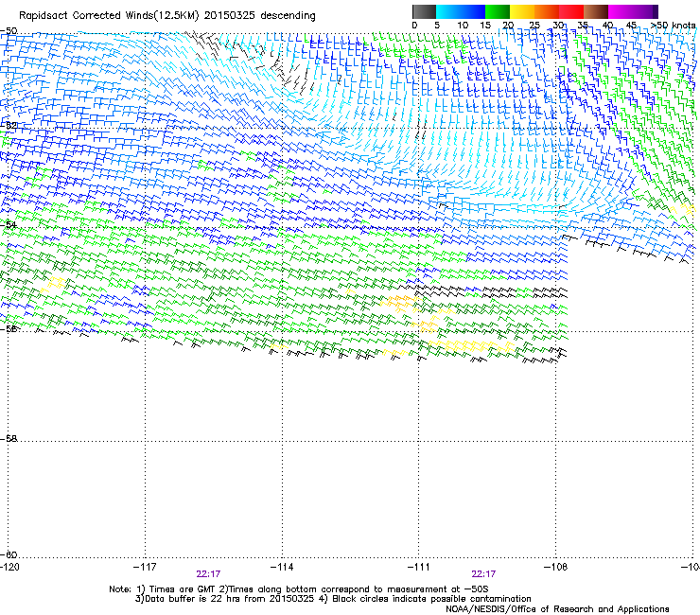Click the legend tick label '20'
700x615 pixels.
point(508,26)
